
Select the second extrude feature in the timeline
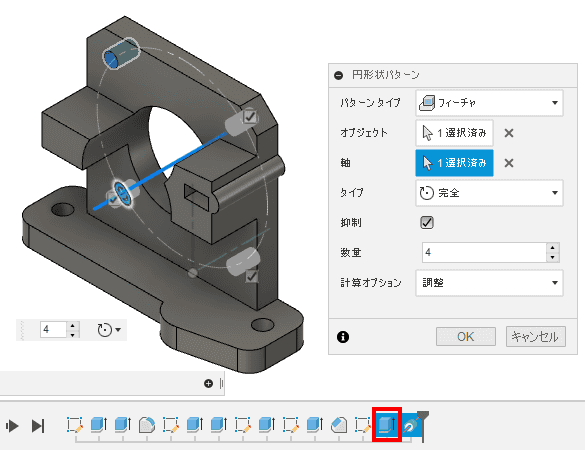pyautogui.click(x=123, y=425)
